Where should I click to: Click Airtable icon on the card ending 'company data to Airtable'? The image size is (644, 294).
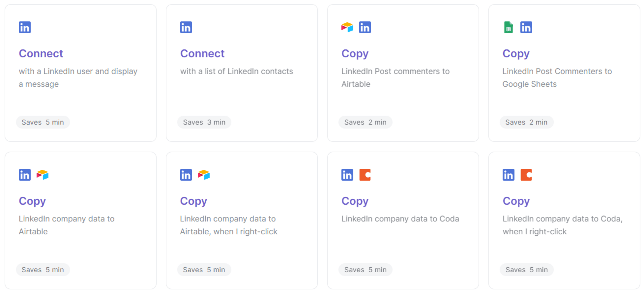[x=43, y=175]
